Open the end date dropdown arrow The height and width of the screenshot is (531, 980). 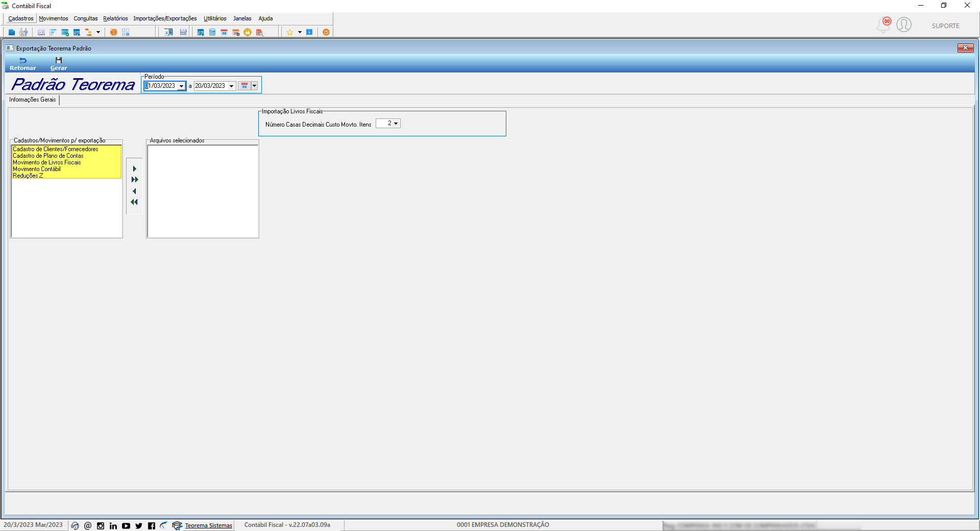coord(231,86)
